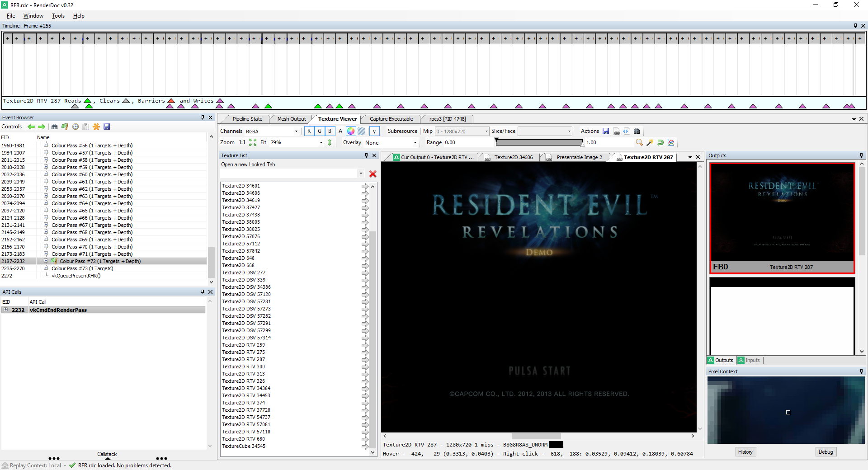Open the Overlay dropdown set to None
This screenshot has width=868, height=470.
(391, 143)
